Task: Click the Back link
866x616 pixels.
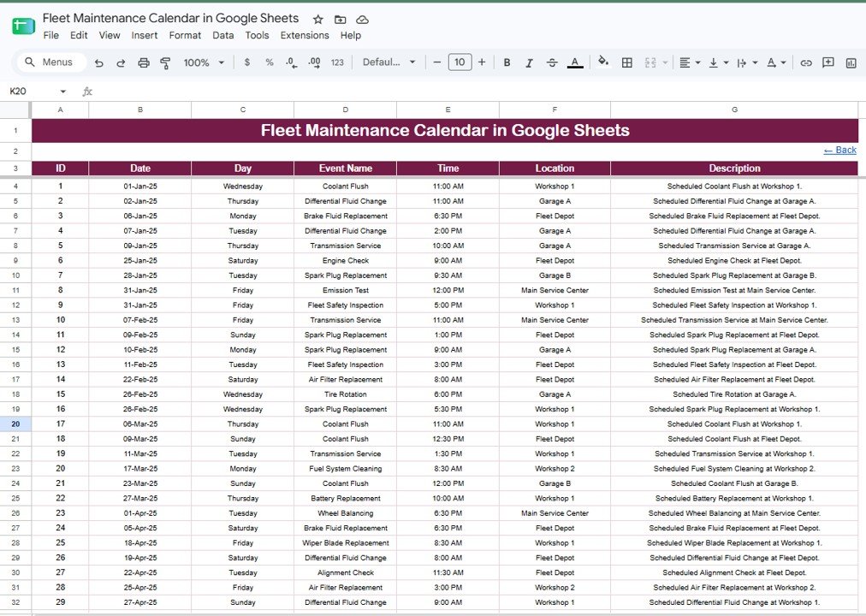Action: [839, 150]
